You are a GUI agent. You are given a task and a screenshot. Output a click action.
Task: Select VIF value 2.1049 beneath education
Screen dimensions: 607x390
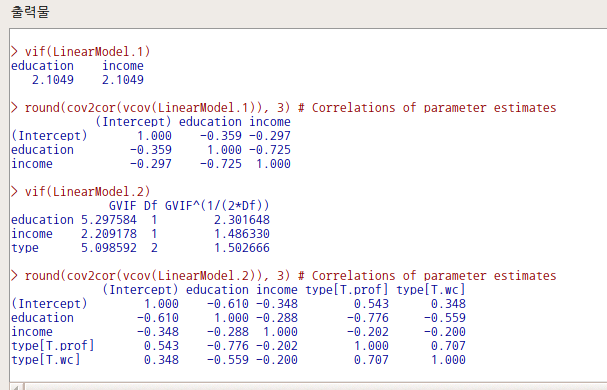click(53, 80)
